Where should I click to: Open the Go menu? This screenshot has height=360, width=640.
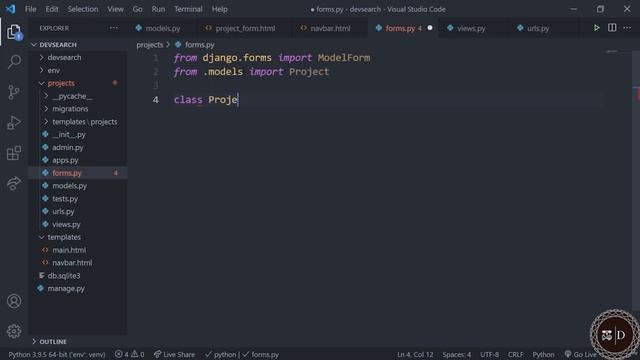pos(138,9)
